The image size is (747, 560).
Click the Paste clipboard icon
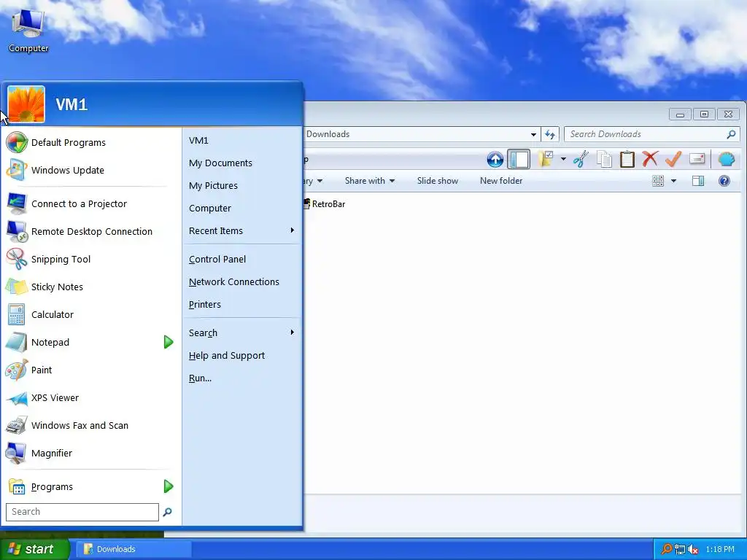pos(627,159)
